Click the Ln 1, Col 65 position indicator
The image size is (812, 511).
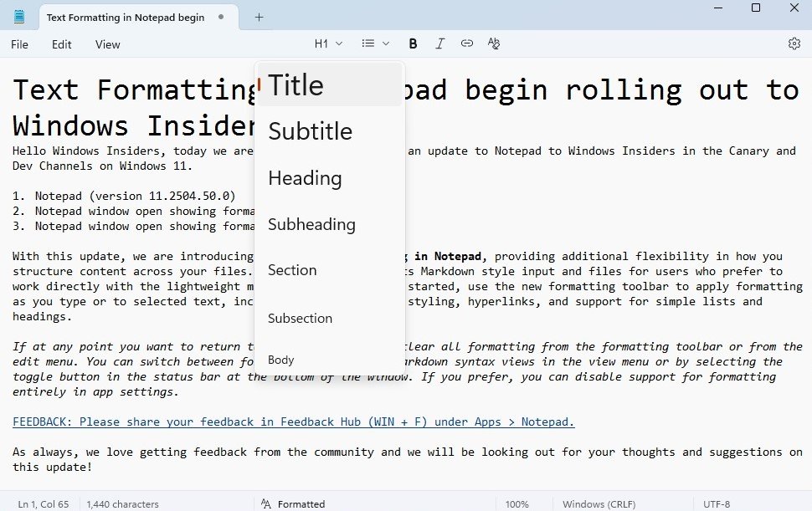44,503
